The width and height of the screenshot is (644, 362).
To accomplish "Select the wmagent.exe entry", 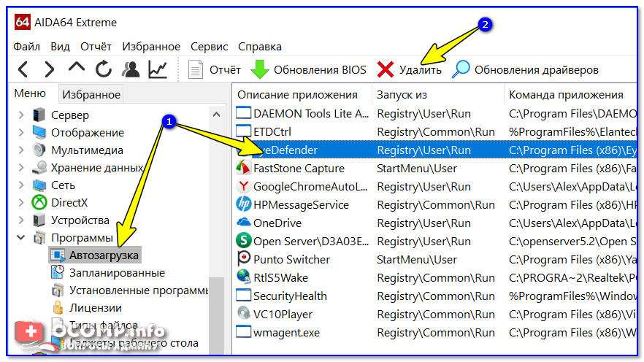I will click(435, 332).
